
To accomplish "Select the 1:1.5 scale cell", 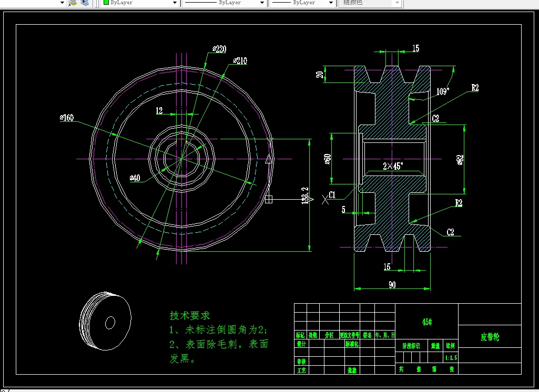I will (451, 358).
